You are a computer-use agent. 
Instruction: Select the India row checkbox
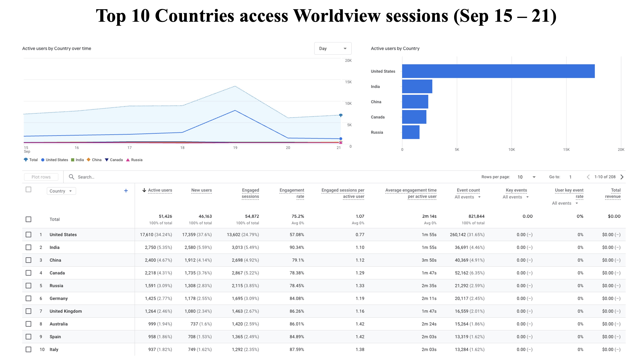tap(28, 247)
